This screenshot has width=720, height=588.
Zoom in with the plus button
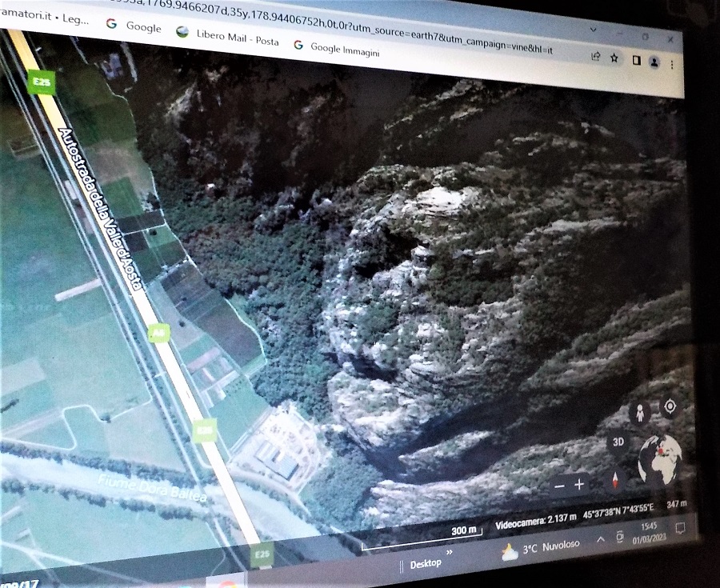[x=579, y=484]
